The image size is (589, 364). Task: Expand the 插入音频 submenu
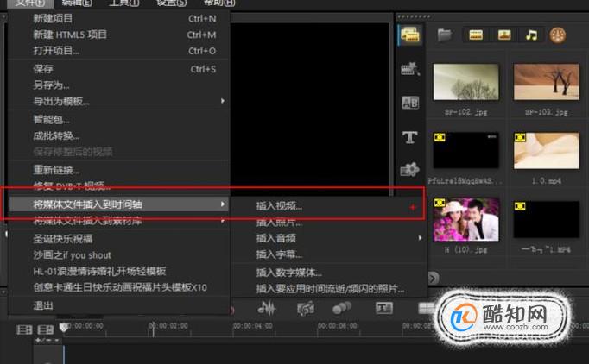click(x=329, y=238)
